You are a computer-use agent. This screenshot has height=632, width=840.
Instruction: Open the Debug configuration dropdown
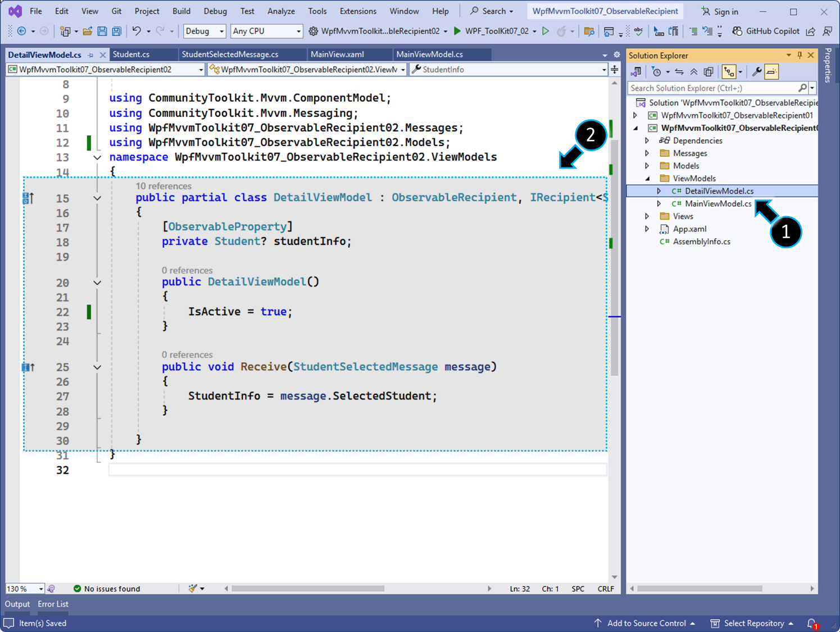point(205,31)
